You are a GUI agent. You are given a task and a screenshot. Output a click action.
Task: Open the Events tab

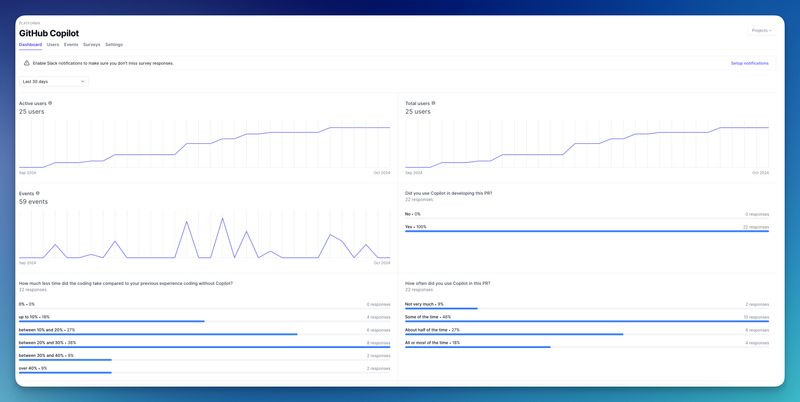[x=71, y=45]
